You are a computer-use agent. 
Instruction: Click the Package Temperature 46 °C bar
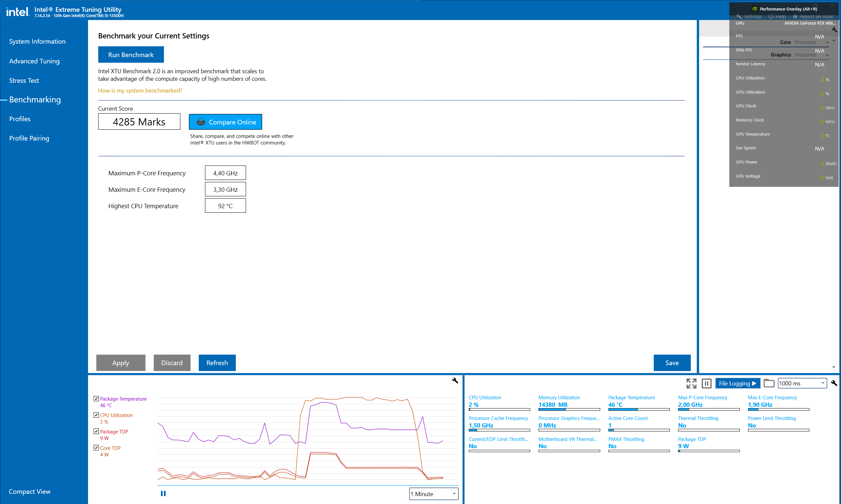tap(639, 409)
